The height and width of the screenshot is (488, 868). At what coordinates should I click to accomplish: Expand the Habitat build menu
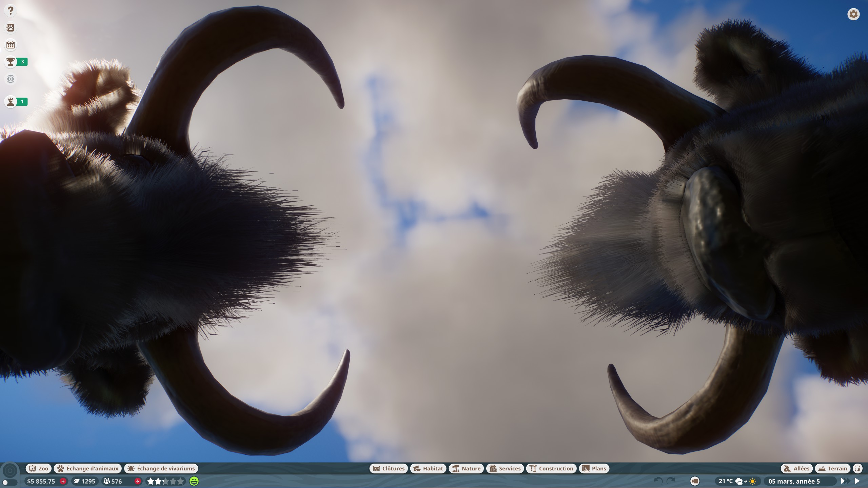(x=428, y=469)
